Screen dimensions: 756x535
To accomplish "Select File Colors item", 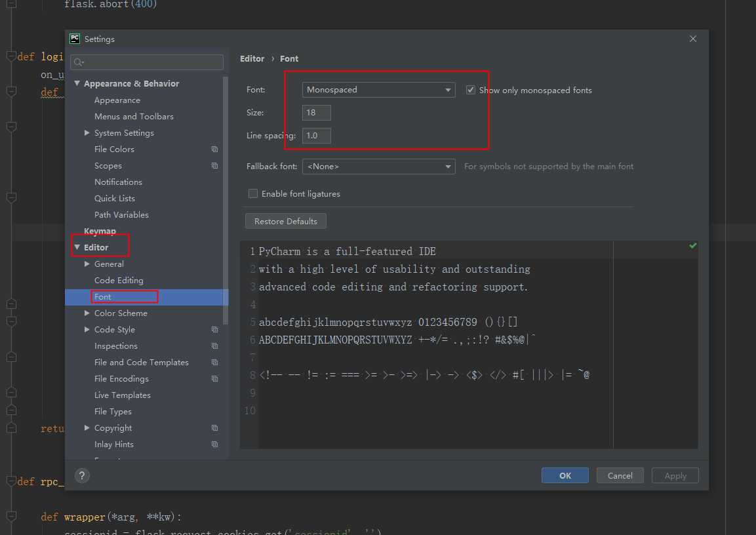I will coord(114,149).
